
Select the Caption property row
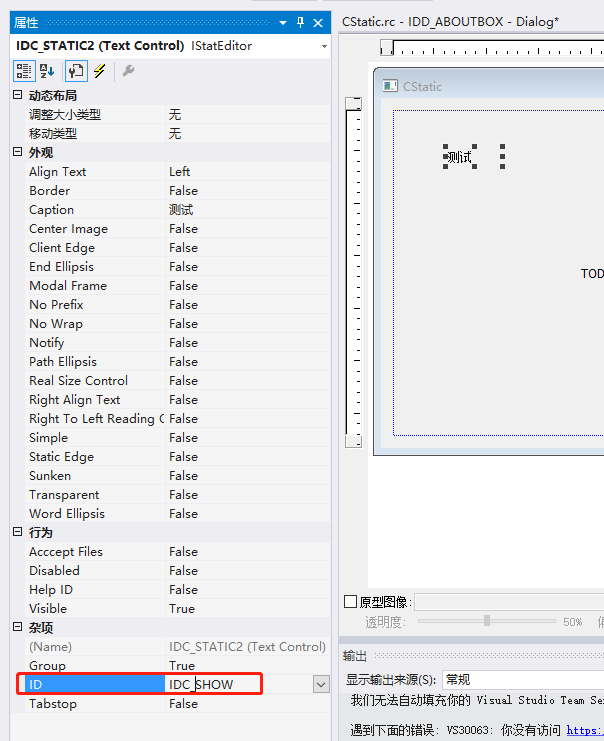[x=178, y=209]
